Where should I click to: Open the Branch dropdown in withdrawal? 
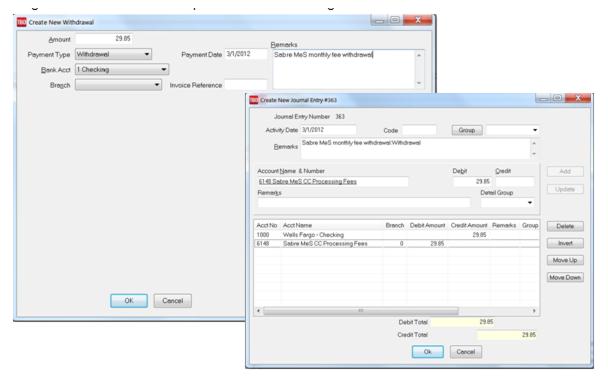[118, 85]
